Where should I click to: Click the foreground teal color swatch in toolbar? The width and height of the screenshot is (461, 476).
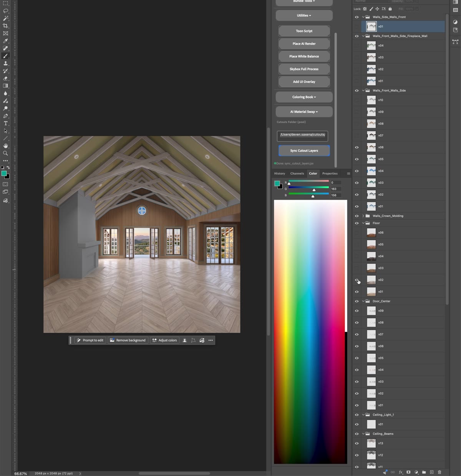(4, 173)
